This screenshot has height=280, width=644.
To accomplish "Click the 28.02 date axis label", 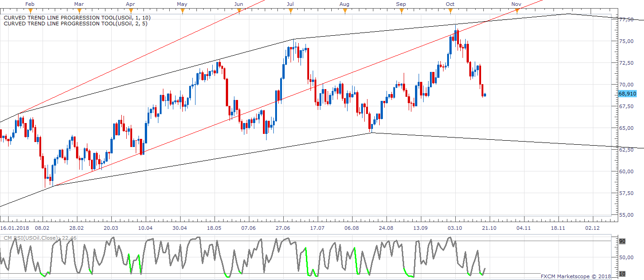I will 76,228.
